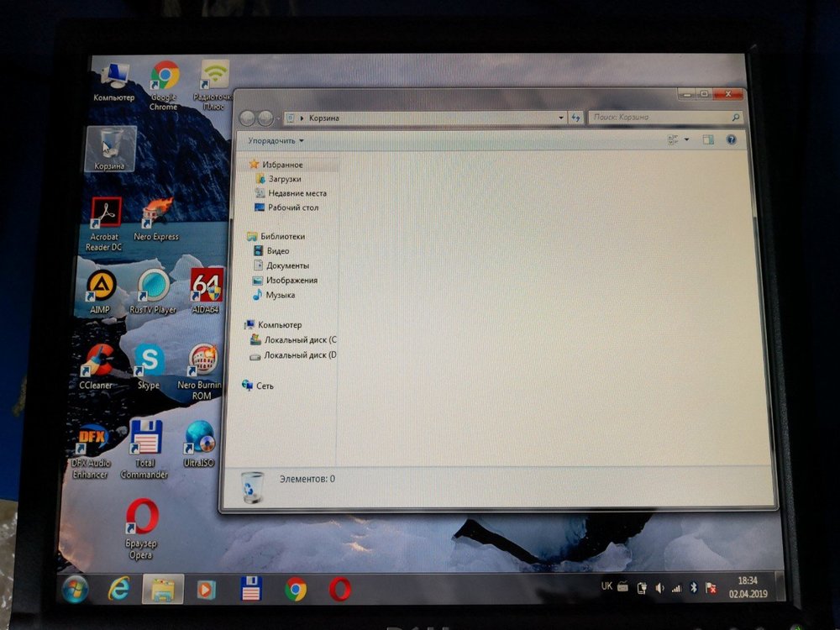
Task: Click the CCleaner desktop shortcut
Action: [x=98, y=361]
